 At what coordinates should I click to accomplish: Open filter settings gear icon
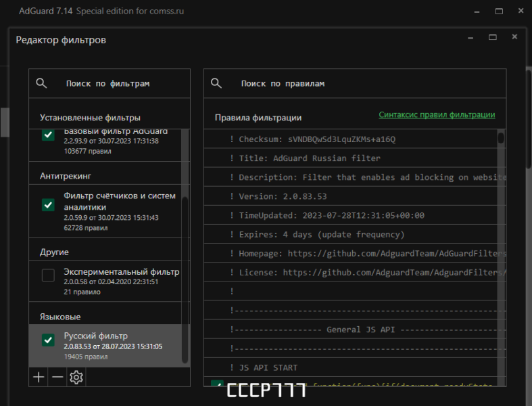pos(76,377)
